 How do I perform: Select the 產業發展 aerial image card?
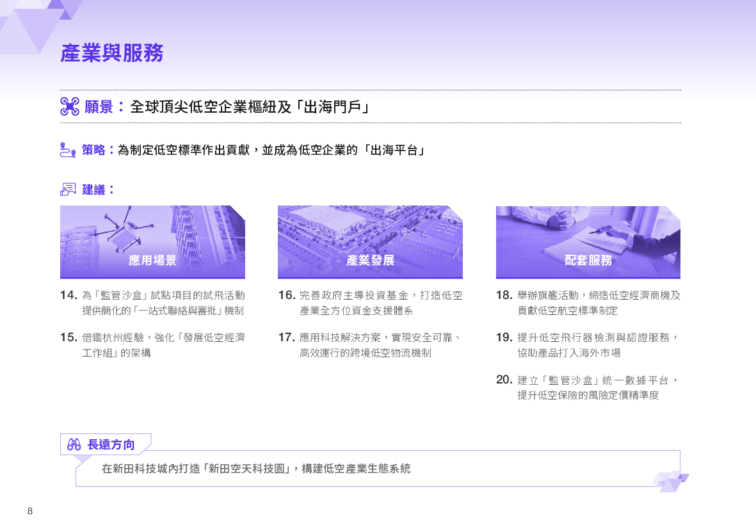click(370, 242)
